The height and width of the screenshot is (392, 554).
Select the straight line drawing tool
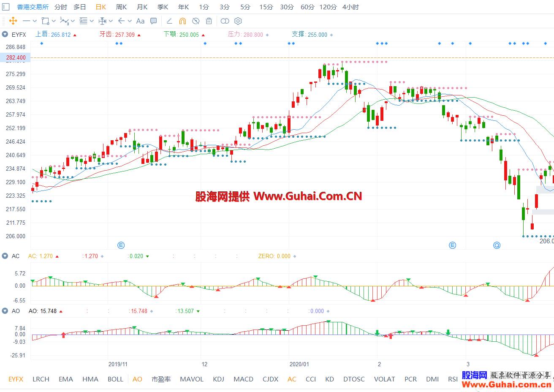[x=26, y=21]
